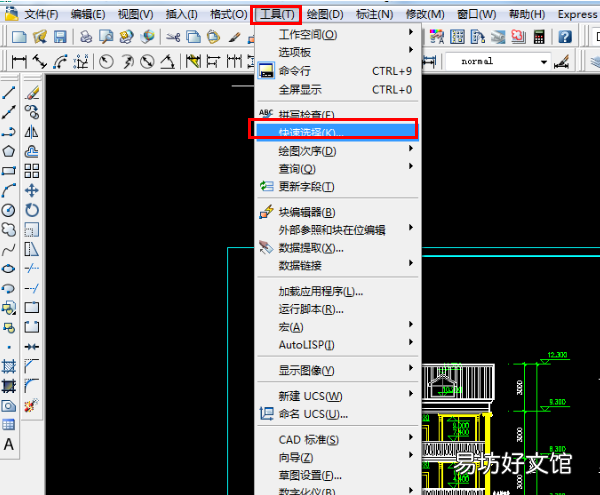Open the 格式(O) menu

click(x=228, y=15)
